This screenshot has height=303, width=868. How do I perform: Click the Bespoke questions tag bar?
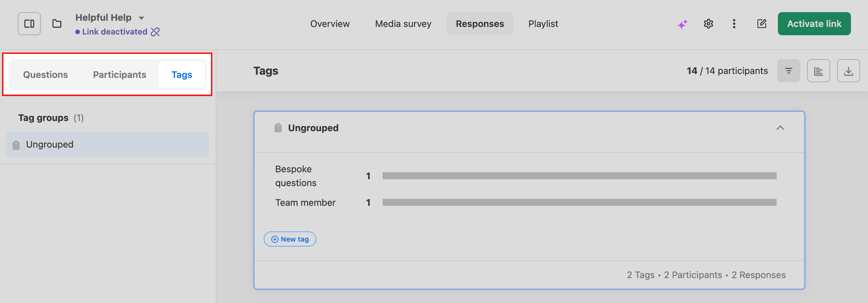579,176
